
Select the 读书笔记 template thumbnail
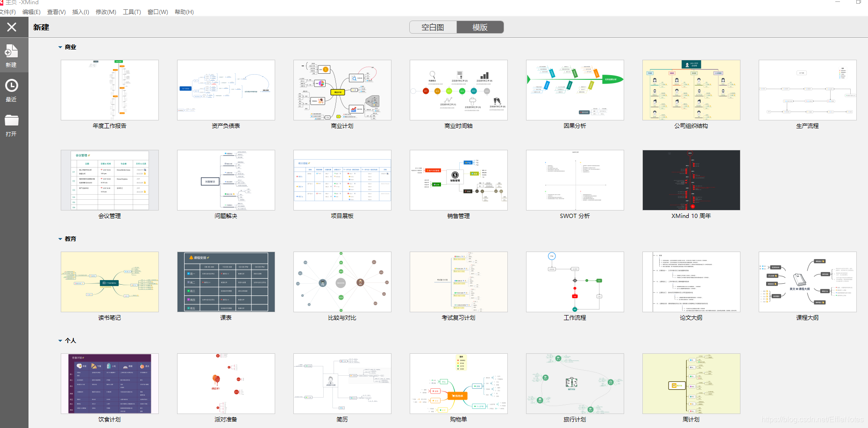pos(110,282)
